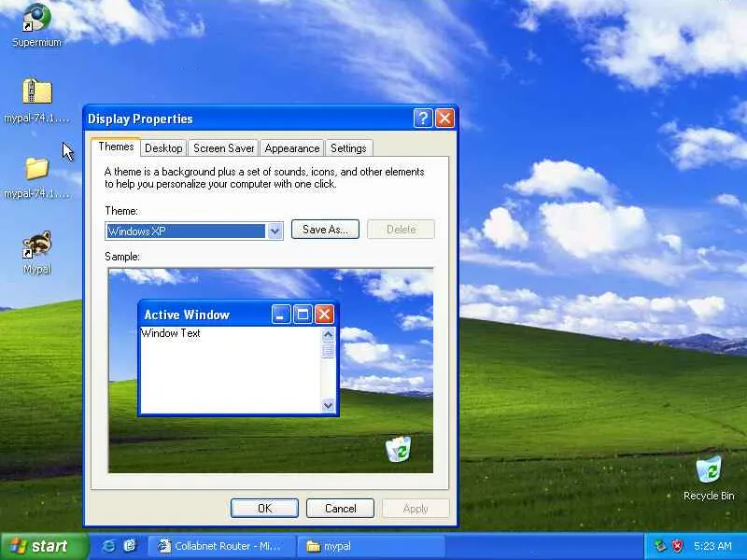The image size is (747, 560).
Task: Click the 5:23 AM clock in tray
Action: [712, 546]
